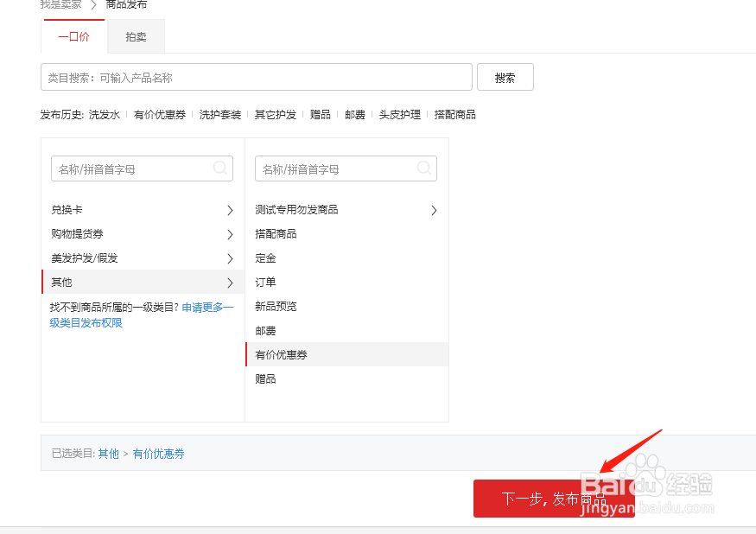The image size is (756, 534).
Task: Select 新品预览 subcategory
Action: pyautogui.click(x=347, y=306)
